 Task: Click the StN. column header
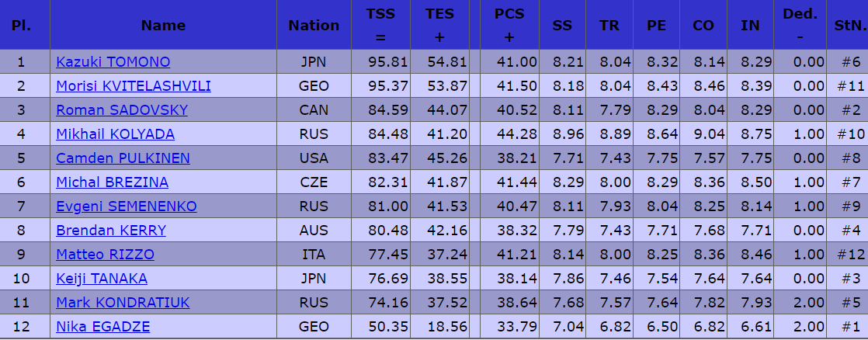[x=845, y=25]
